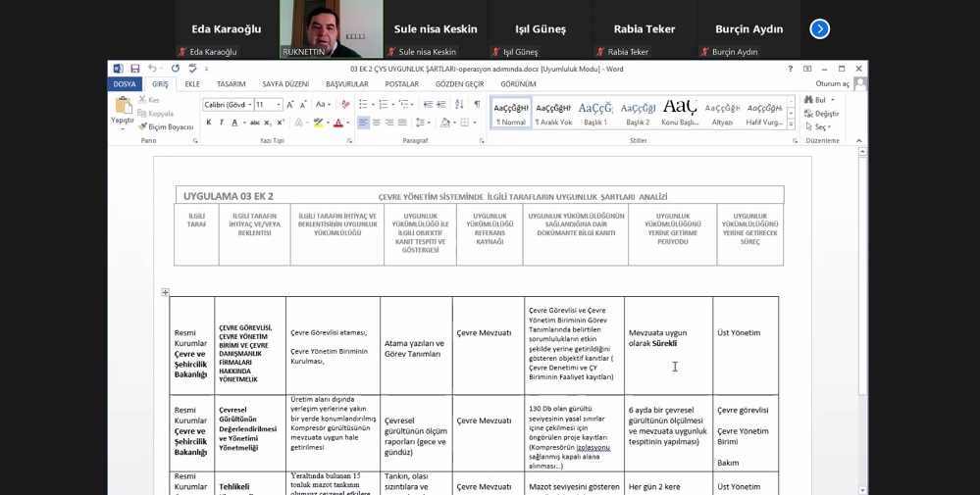Open the Calibri font name dropdown
Image resolution: width=980 pixels, height=495 pixels.
tap(250, 105)
